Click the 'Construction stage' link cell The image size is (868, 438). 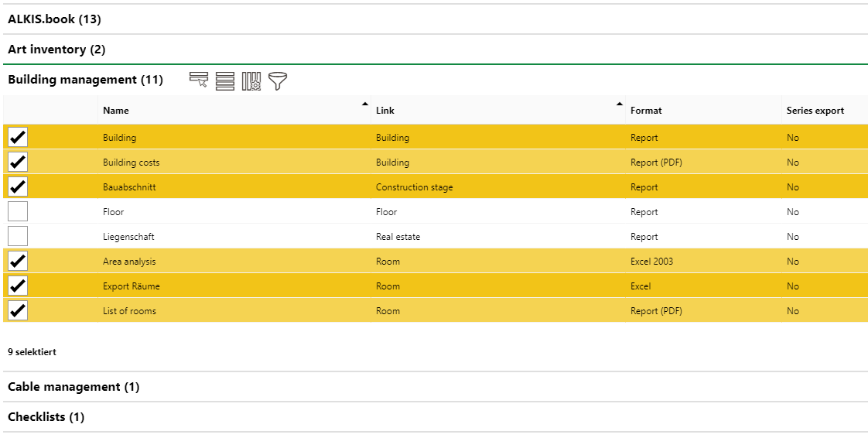pyautogui.click(x=414, y=187)
